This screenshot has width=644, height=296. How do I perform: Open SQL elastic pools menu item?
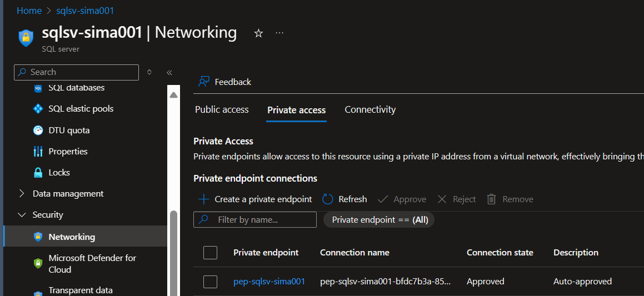tap(81, 109)
